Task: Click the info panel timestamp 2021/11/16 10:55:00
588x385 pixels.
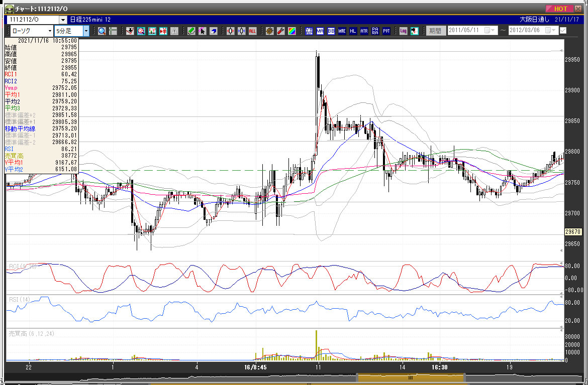Action: point(47,41)
